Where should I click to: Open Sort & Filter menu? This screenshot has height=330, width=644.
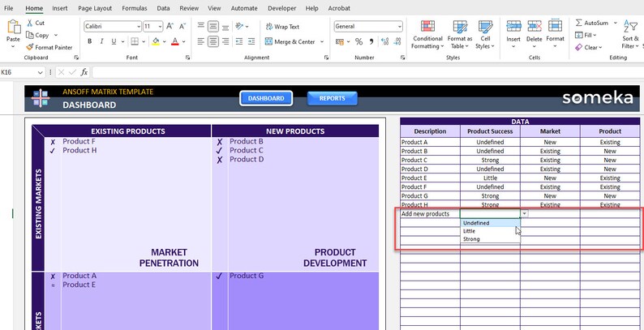[x=630, y=35]
